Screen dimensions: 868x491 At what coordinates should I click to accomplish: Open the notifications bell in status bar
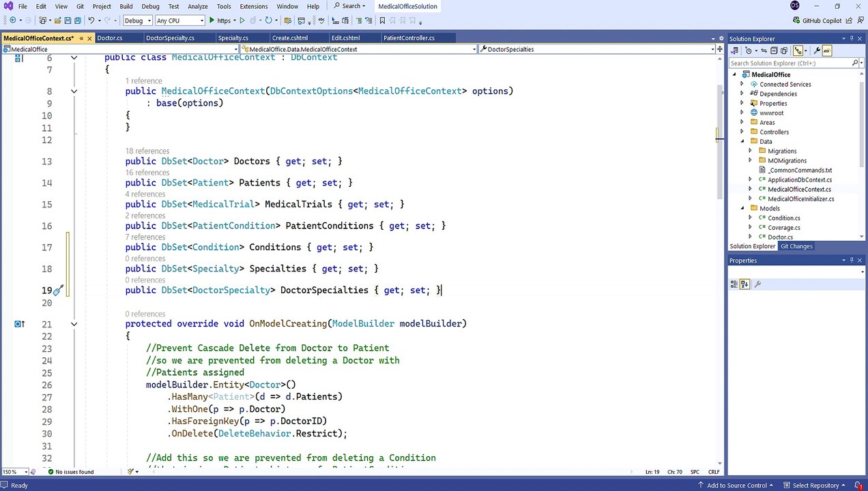tap(858, 485)
